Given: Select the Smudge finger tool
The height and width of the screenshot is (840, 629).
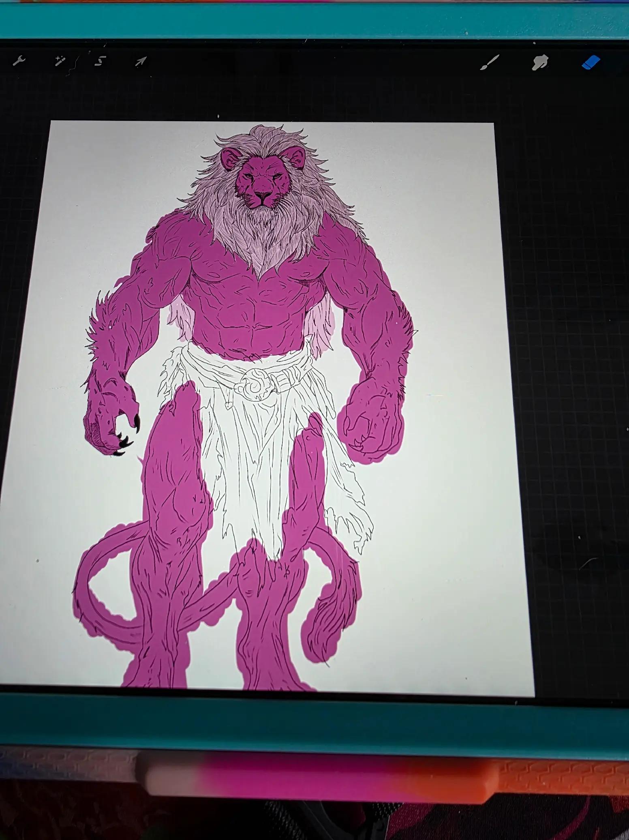Looking at the screenshot, I should tap(540, 63).
